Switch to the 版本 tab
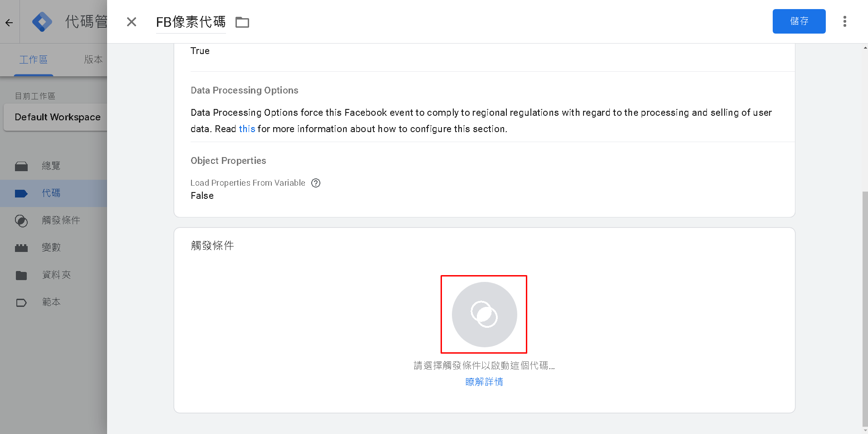Viewport: 868px width, 434px height. coord(93,59)
